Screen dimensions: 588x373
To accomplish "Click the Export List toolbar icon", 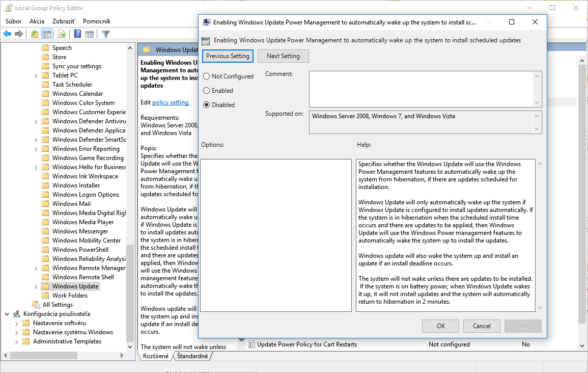I will pos(62,34).
